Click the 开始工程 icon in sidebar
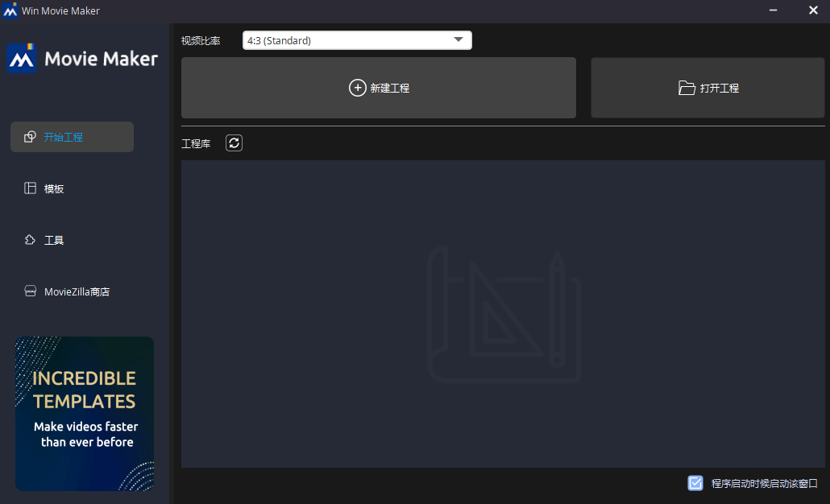The image size is (830, 504). (30, 137)
